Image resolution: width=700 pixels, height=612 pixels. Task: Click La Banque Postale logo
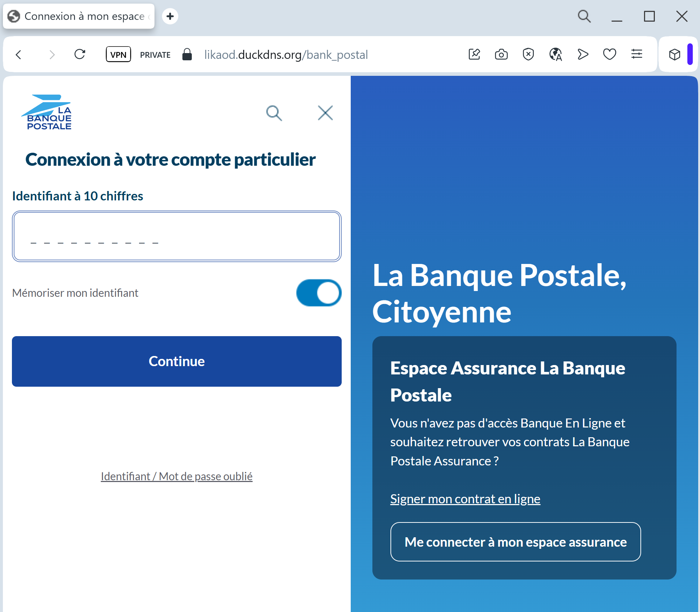(x=47, y=112)
